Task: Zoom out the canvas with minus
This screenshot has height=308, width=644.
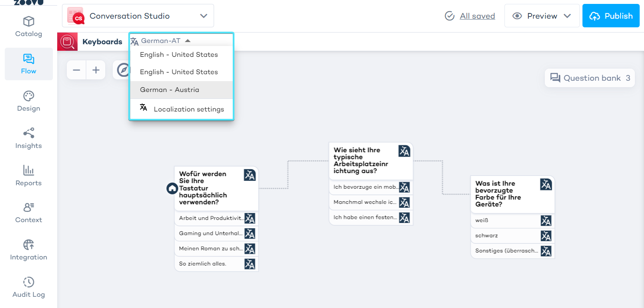Action: tap(76, 70)
